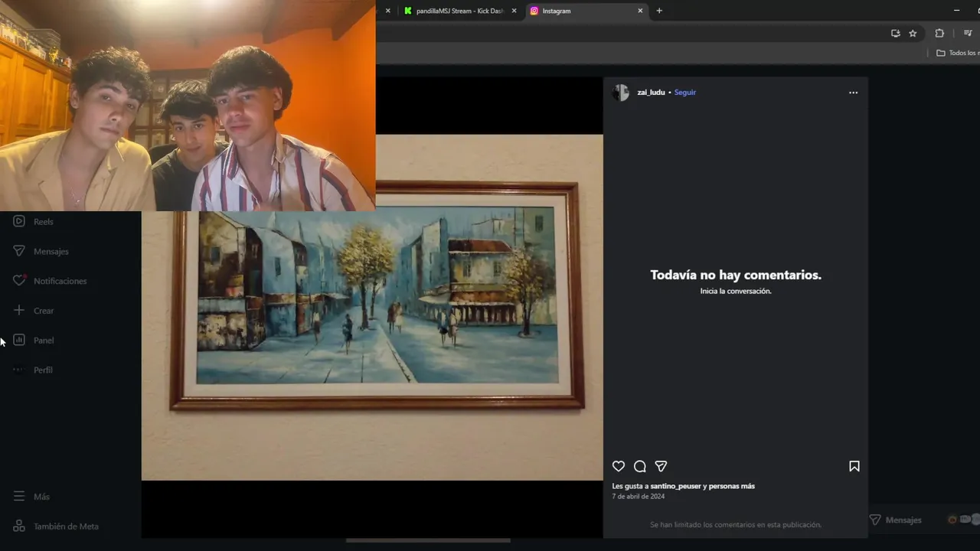
Task: Click the floating Mensajes paper plane icon
Action: (x=875, y=520)
